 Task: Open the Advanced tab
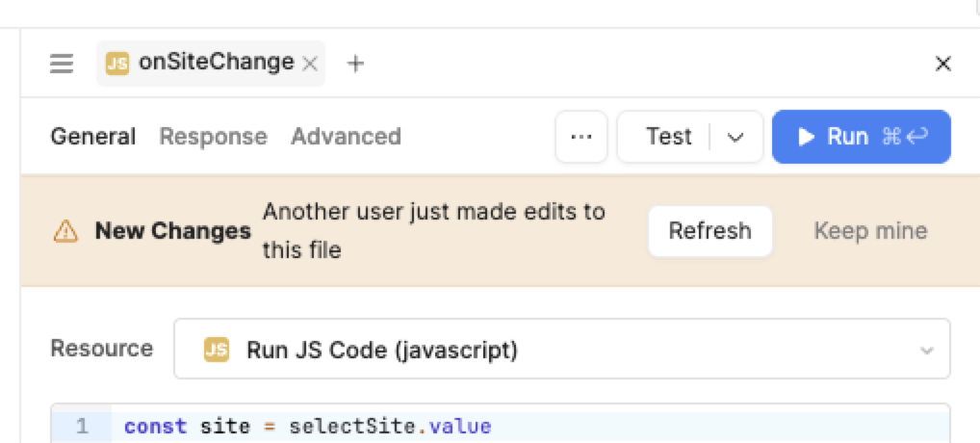[346, 137]
